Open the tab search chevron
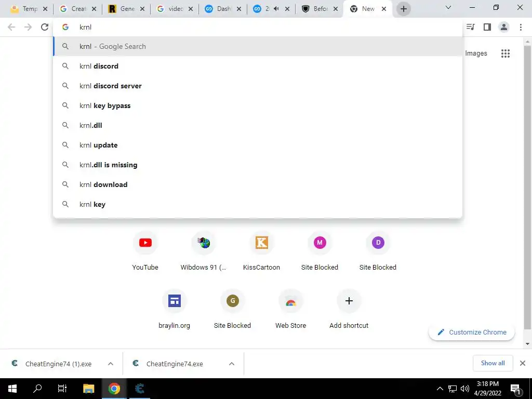Image resolution: width=532 pixels, height=399 pixels. click(448, 7)
